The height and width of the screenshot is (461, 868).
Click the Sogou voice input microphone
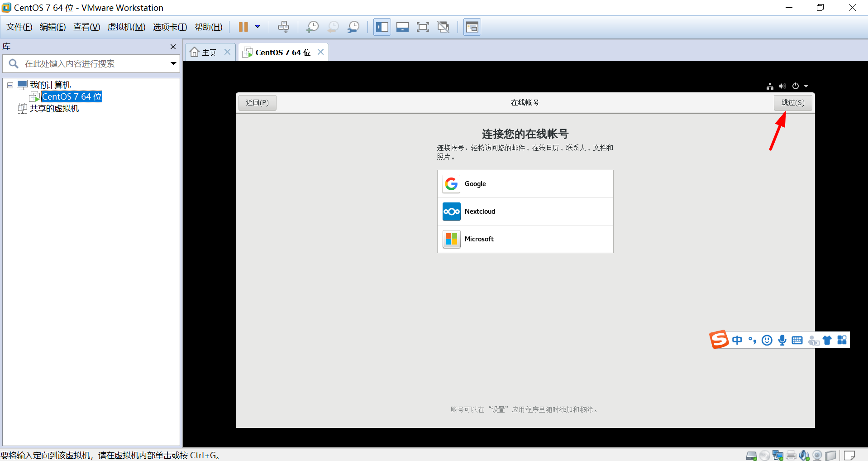782,340
